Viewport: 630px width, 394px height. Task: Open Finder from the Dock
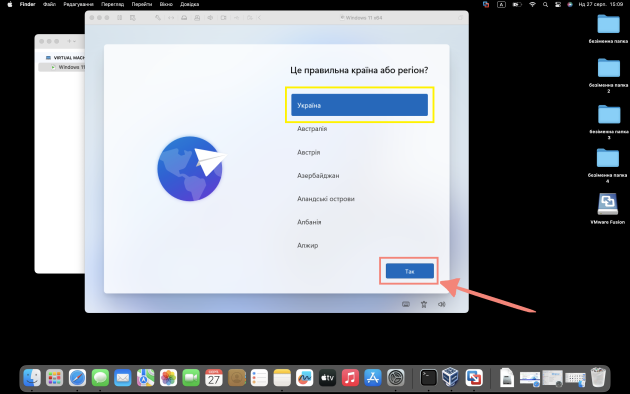tap(32, 378)
